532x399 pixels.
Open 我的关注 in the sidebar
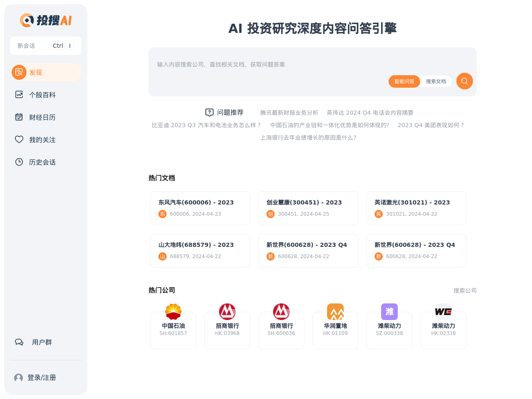click(46, 140)
